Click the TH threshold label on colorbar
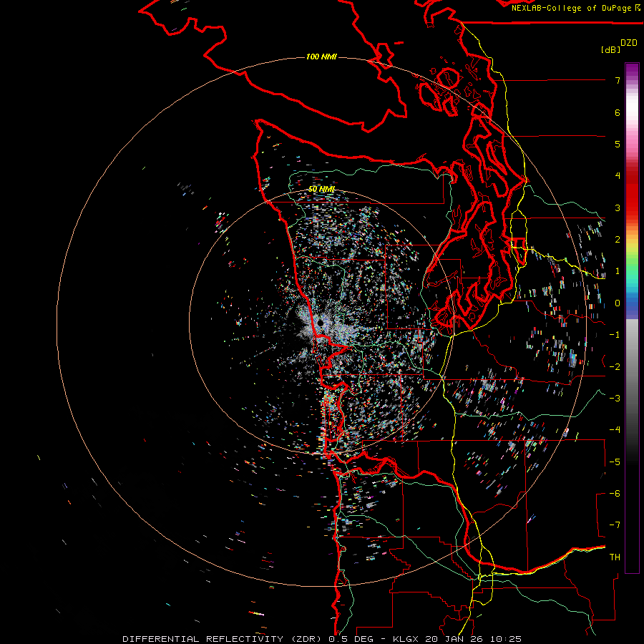Image resolution: width=644 pixels, height=644 pixels. (615, 557)
